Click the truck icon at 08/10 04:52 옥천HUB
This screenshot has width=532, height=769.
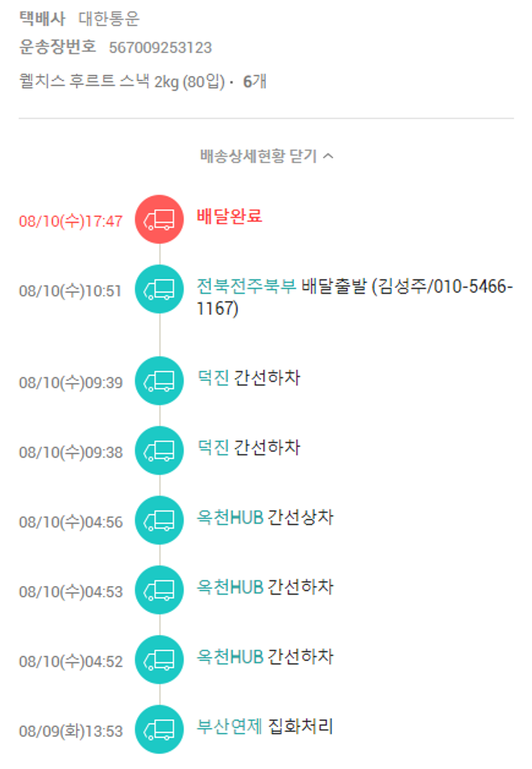pos(160,660)
